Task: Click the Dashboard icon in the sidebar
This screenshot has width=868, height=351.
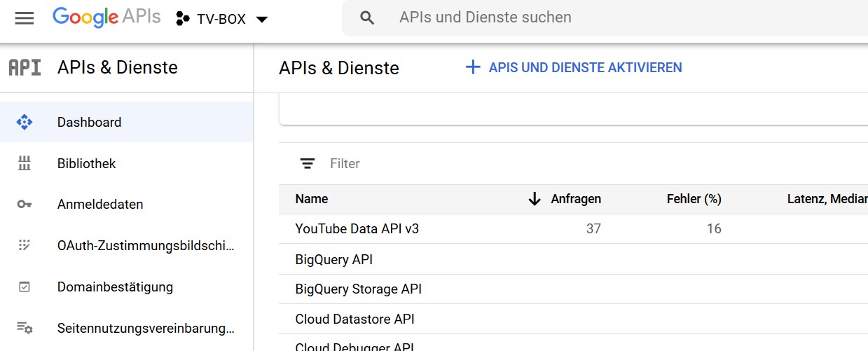Action: [25, 123]
